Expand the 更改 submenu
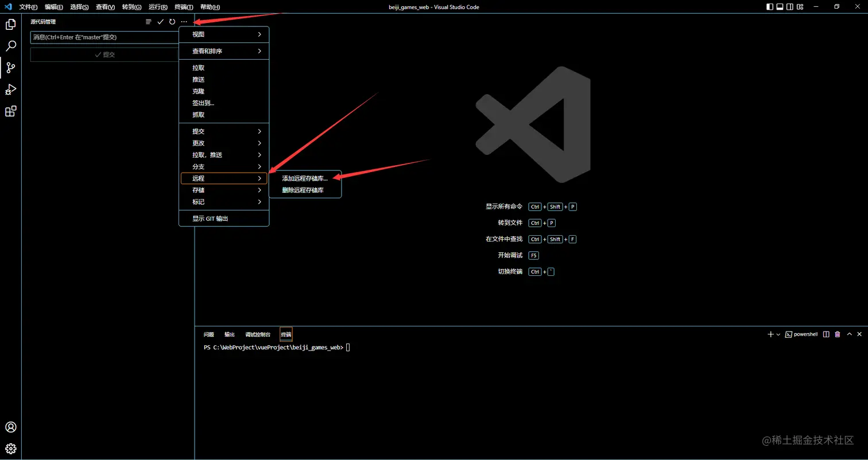Viewport: 868px width, 460px height. pyautogui.click(x=224, y=143)
